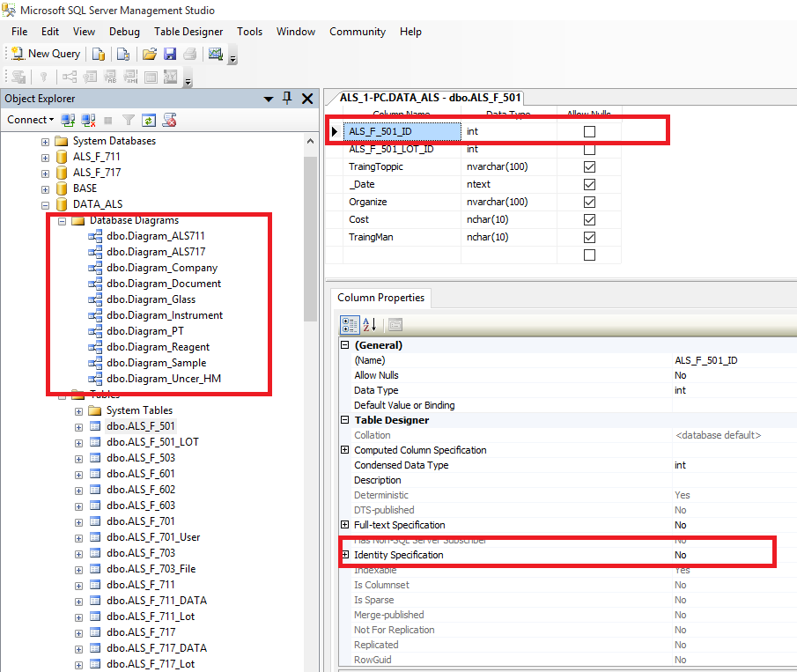Image resolution: width=797 pixels, height=672 pixels.
Task: Toggle Allow Nulls for ALS_F_501_ID
Action: [590, 131]
